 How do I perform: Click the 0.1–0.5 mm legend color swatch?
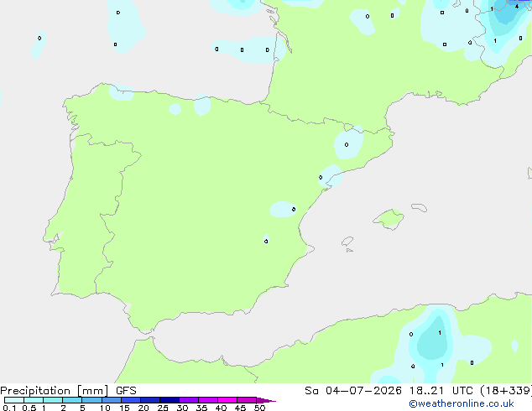(14, 400)
